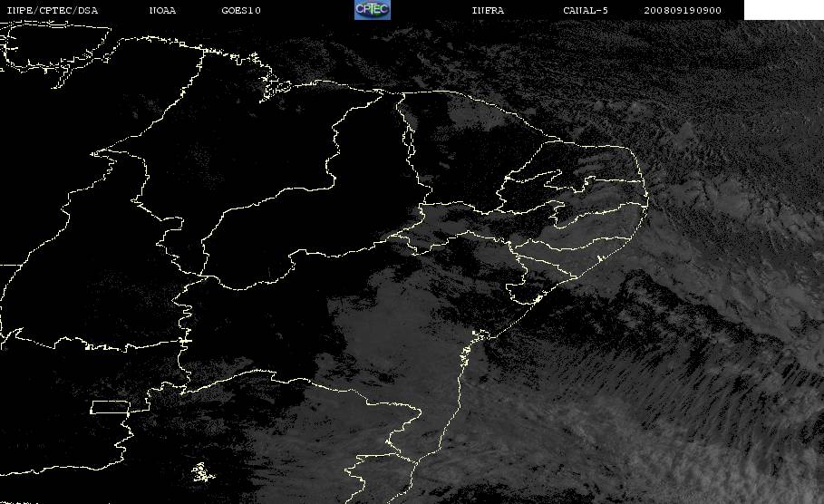824x504 pixels.
Task: Click the INPE/CPTEC/DSA header text
Action: pos(52,10)
